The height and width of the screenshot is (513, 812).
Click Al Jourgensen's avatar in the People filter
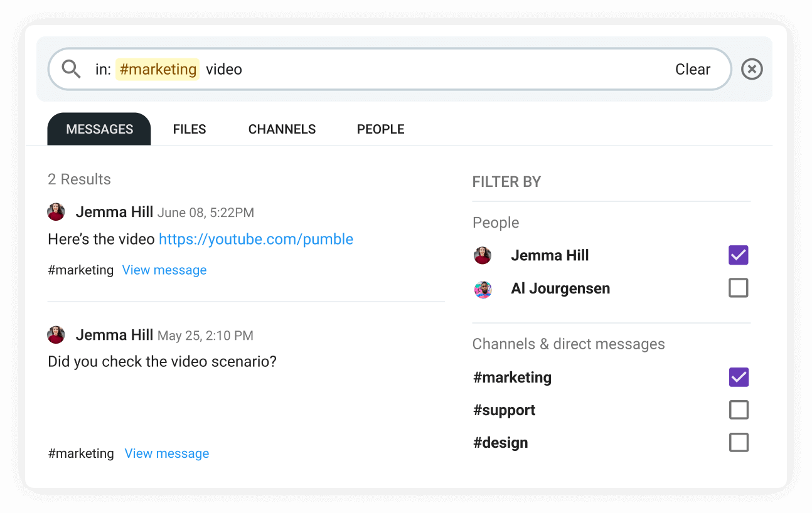pos(483,289)
